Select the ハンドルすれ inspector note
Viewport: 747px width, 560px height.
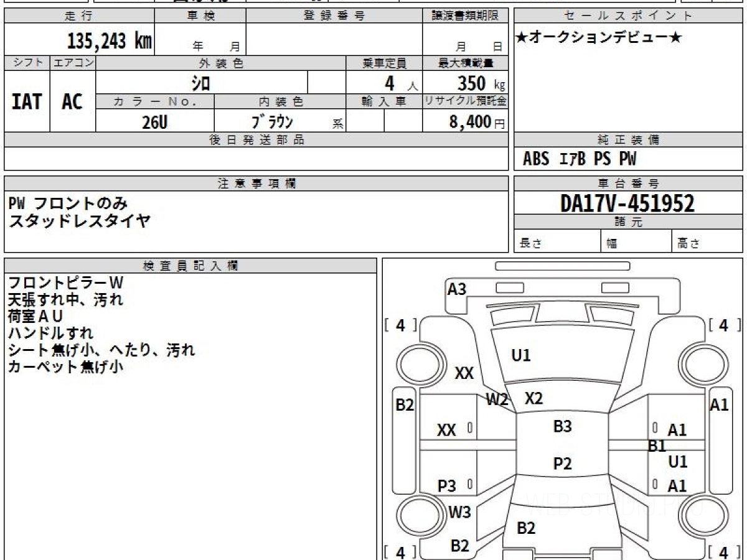click(x=51, y=334)
